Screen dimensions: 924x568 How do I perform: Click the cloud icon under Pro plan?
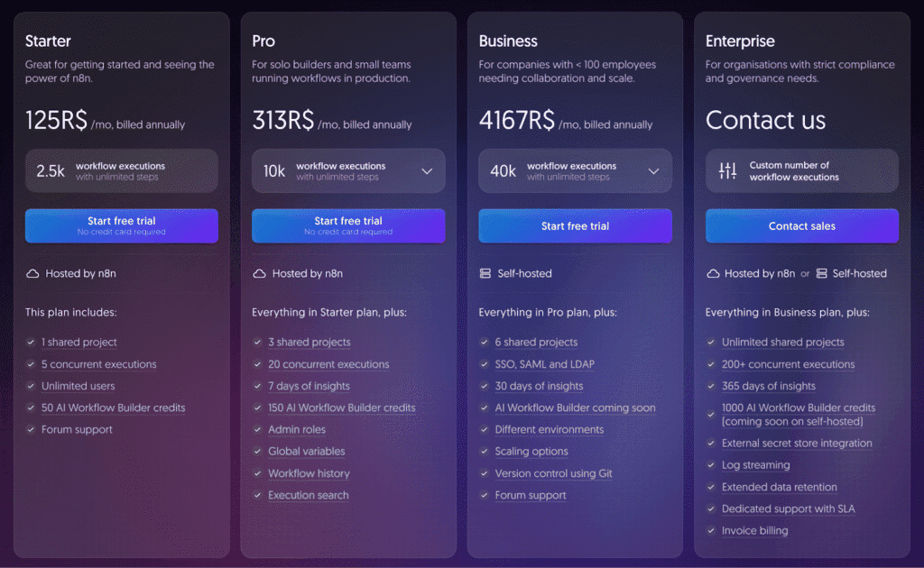(x=259, y=273)
